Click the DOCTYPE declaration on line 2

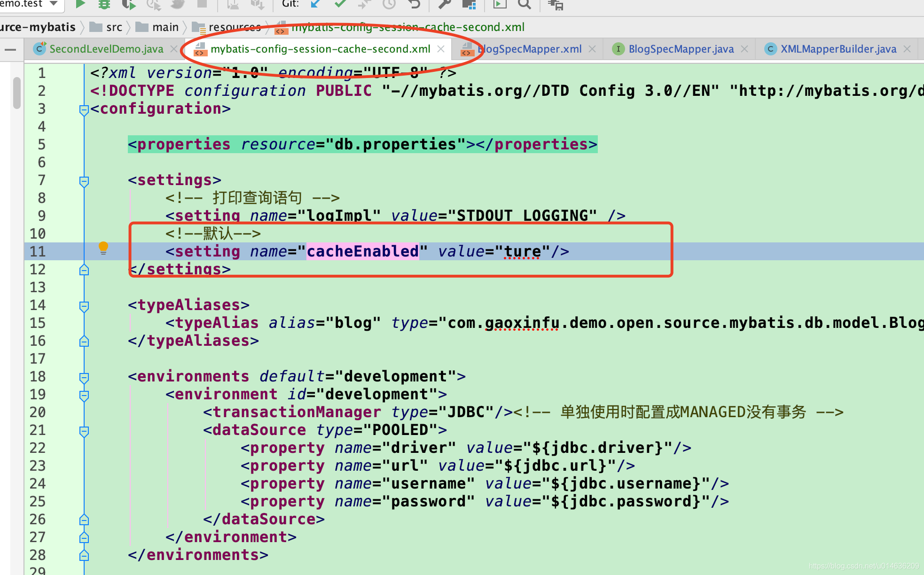[x=507, y=91]
